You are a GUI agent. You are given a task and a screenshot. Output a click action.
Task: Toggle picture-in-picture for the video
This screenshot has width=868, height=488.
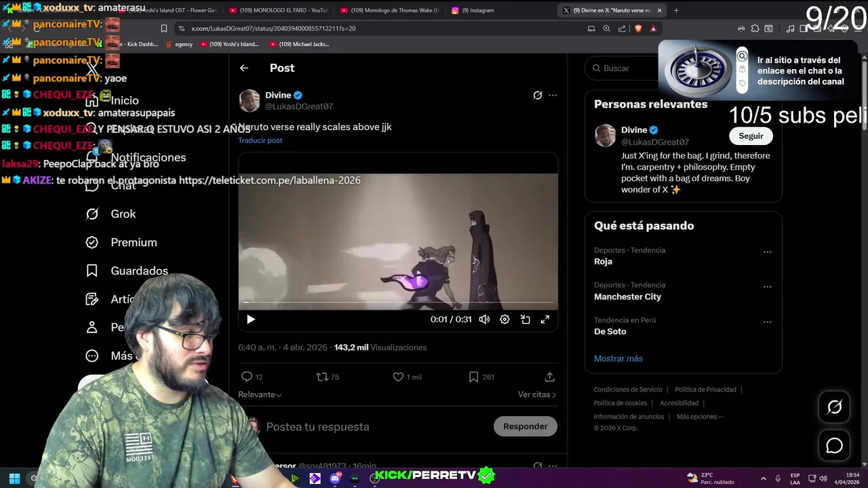coord(525,319)
